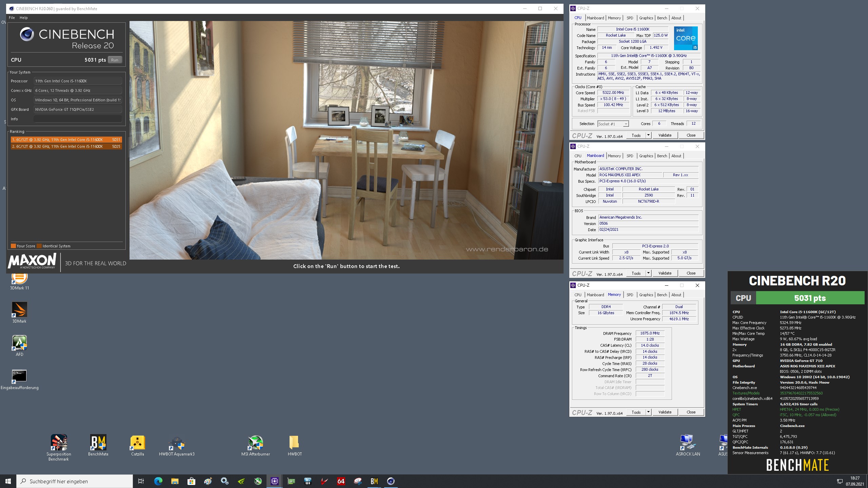This screenshot has width=868, height=488.
Task: Expand the Tools dropdown arrow in the CPU-Z CPU window
Action: pyautogui.click(x=648, y=135)
